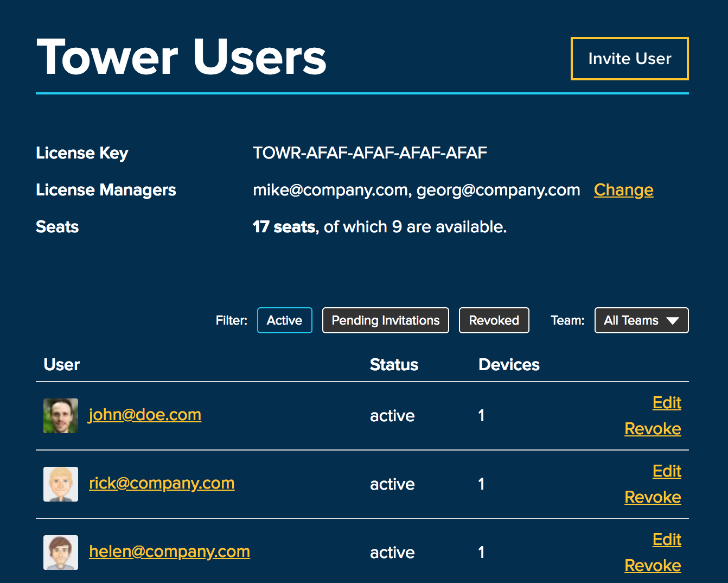This screenshot has width=728, height=583.
Task: Click helen@company.com avatar image
Action: tap(61, 553)
